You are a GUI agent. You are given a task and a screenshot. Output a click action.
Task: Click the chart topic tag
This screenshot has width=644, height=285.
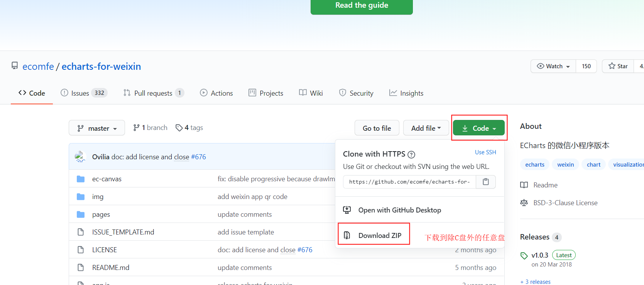tap(593, 165)
